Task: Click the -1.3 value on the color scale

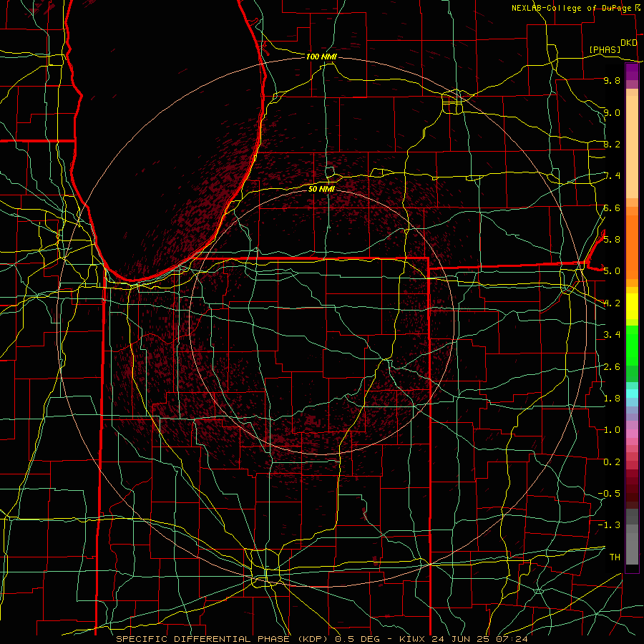Action: coord(609,525)
